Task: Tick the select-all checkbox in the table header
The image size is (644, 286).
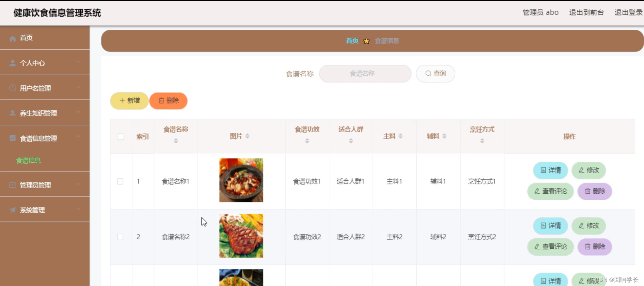Action: click(121, 137)
